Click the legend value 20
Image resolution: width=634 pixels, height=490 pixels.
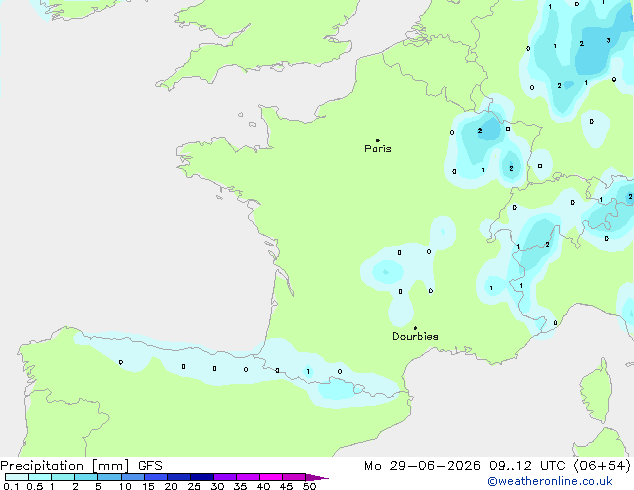[x=171, y=486]
